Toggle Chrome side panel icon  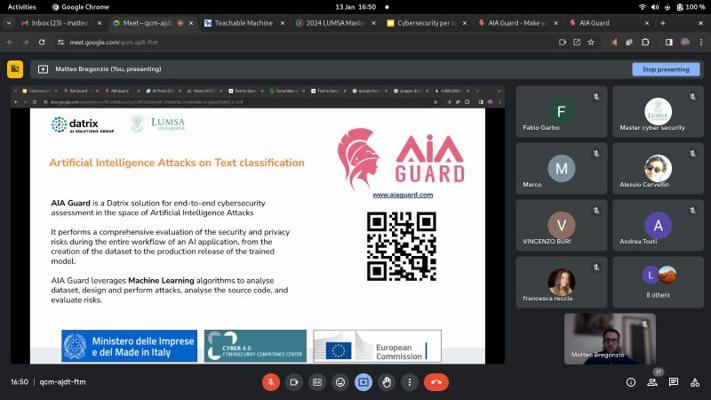(x=669, y=42)
